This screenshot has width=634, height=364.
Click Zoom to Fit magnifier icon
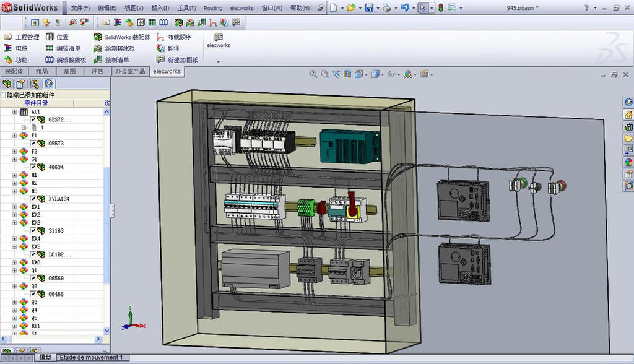313,74
